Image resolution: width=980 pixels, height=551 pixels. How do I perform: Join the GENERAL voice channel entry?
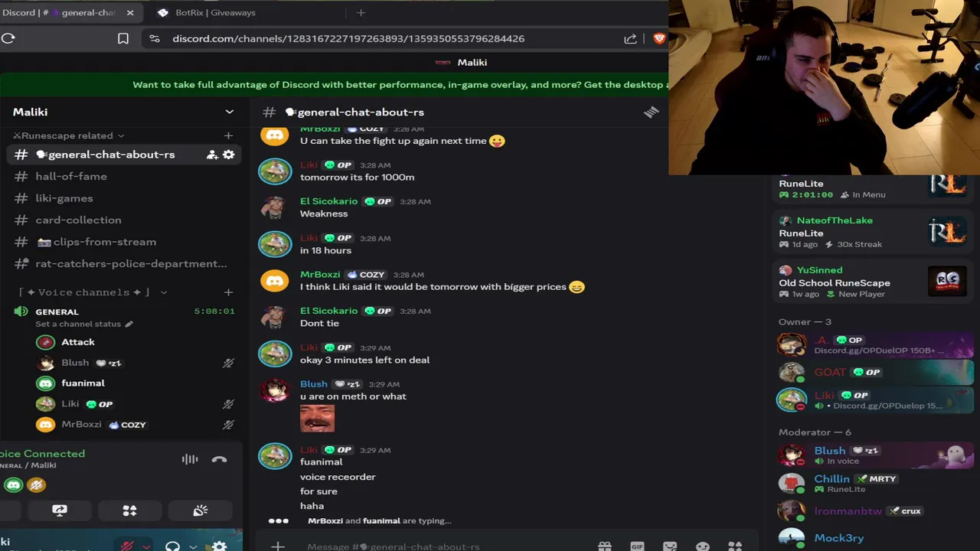(x=57, y=311)
